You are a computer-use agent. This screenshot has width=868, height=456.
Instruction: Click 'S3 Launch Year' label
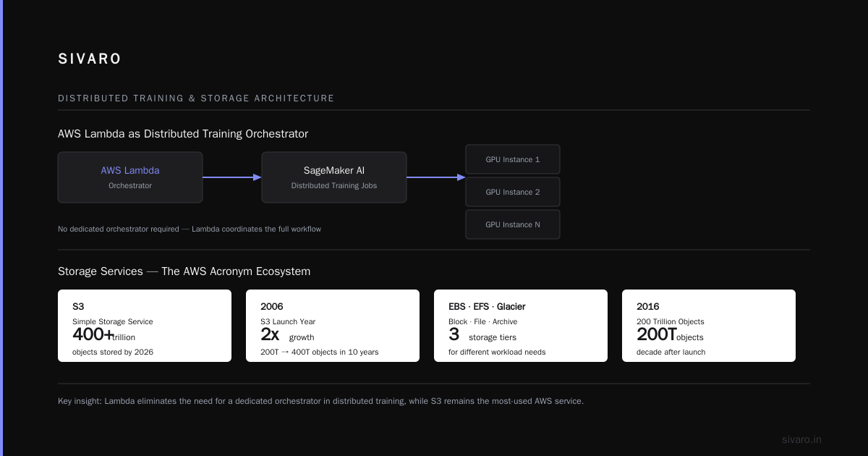pos(288,321)
